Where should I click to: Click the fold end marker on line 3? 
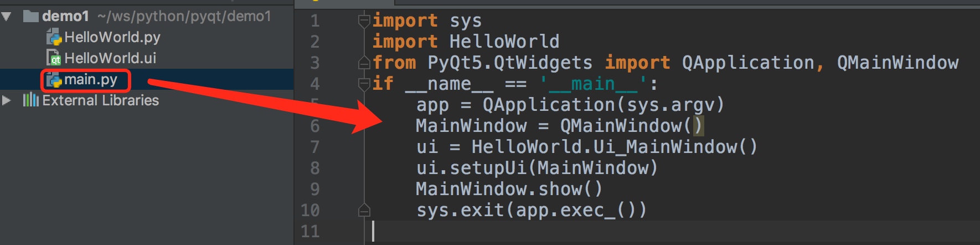click(364, 63)
